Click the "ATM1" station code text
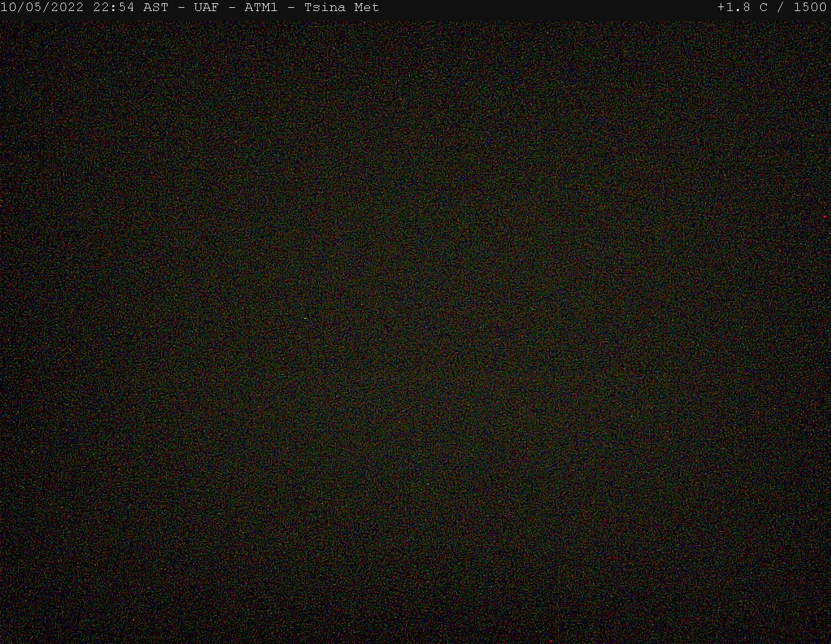831x644 pixels. pos(261,8)
